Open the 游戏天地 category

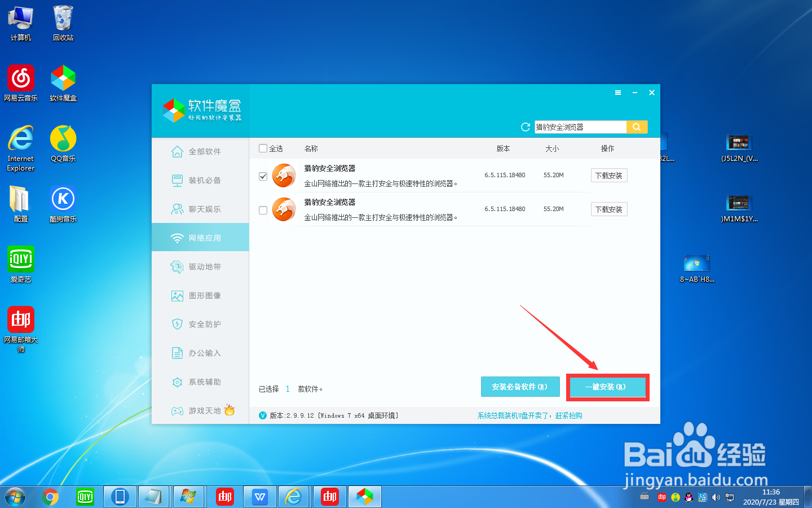click(200, 410)
